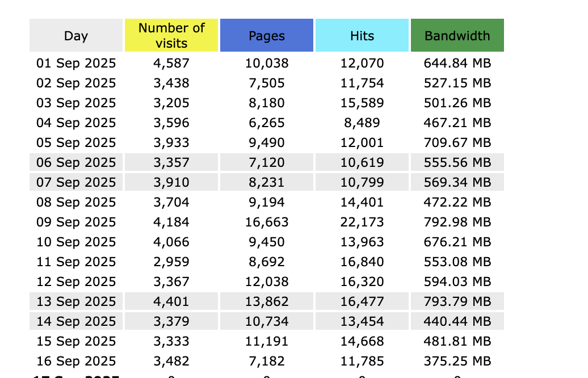
Task: Click bandwidth value 375.25 MB
Action: pos(457,361)
